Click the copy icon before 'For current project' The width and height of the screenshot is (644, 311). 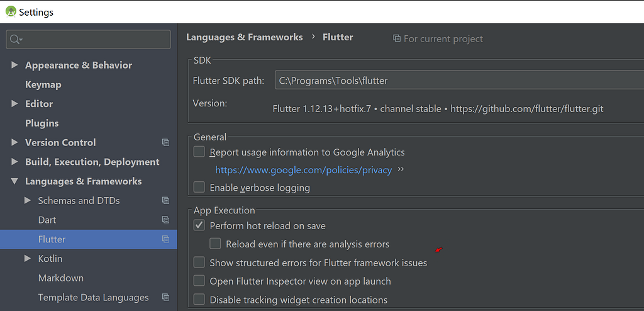[397, 38]
